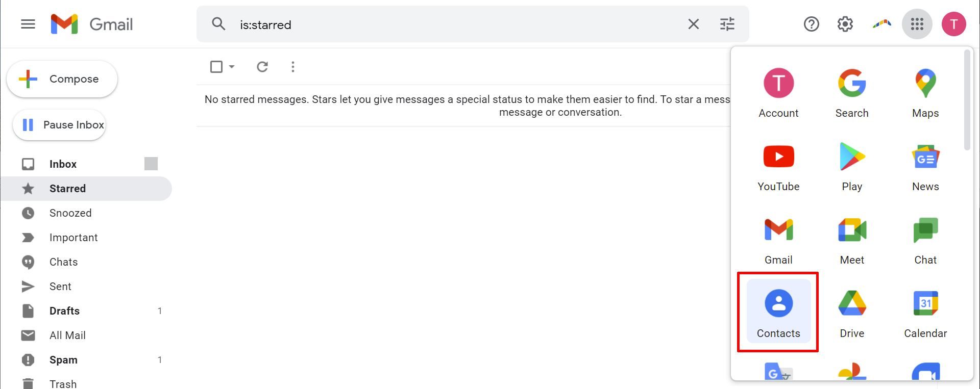The image size is (980, 389).
Task: Click the apps panel scrollbar
Action: pyautogui.click(x=967, y=100)
